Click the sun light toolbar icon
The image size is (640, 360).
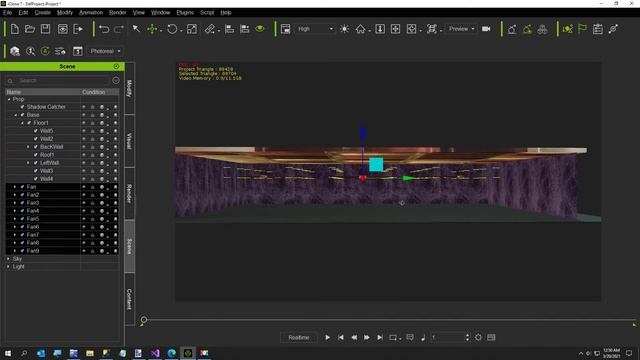pyautogui.click(x=344, y=29)
